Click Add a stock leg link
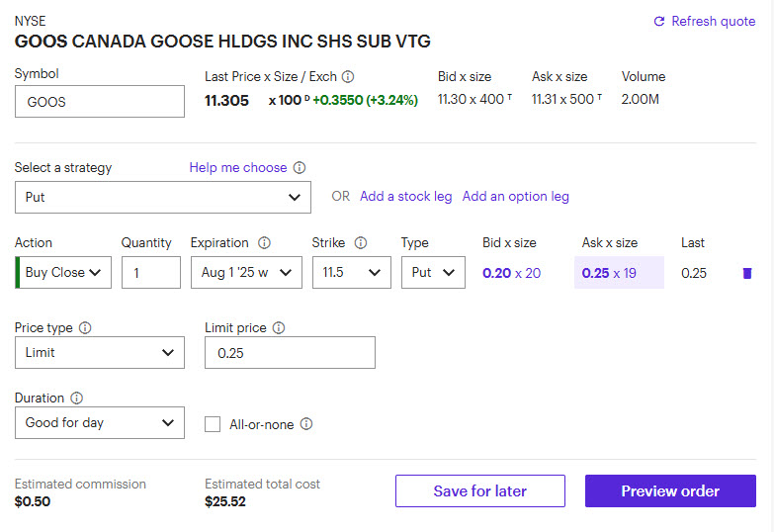 [405, 196]
